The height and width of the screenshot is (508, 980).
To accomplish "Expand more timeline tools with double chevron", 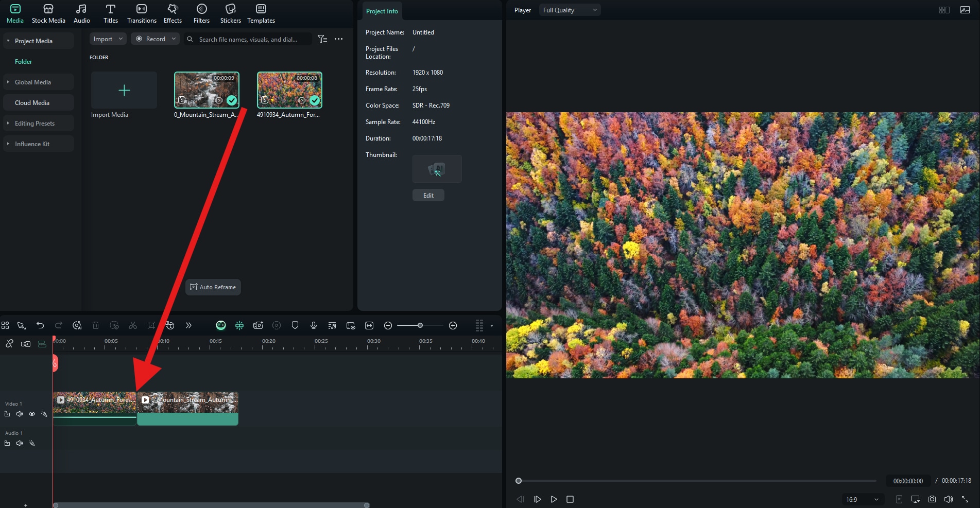I will tap(188, 325).
